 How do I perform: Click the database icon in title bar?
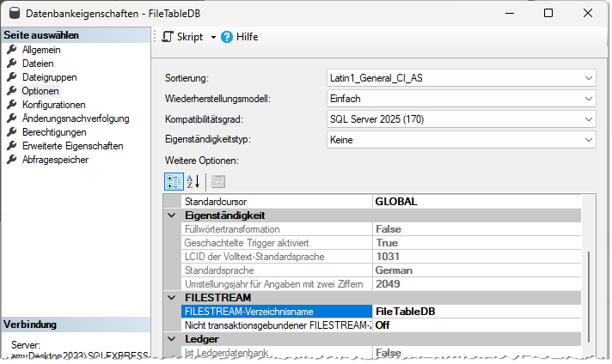15,13
